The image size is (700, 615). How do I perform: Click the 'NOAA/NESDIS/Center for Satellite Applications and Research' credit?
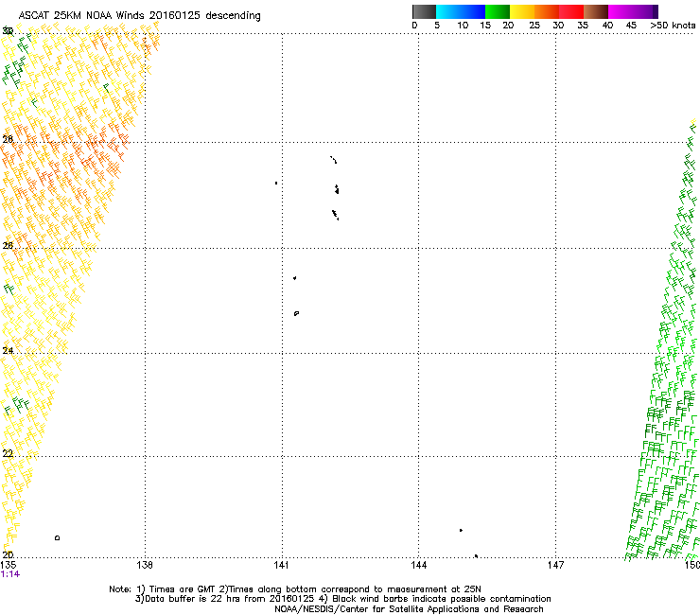[409, 609]
